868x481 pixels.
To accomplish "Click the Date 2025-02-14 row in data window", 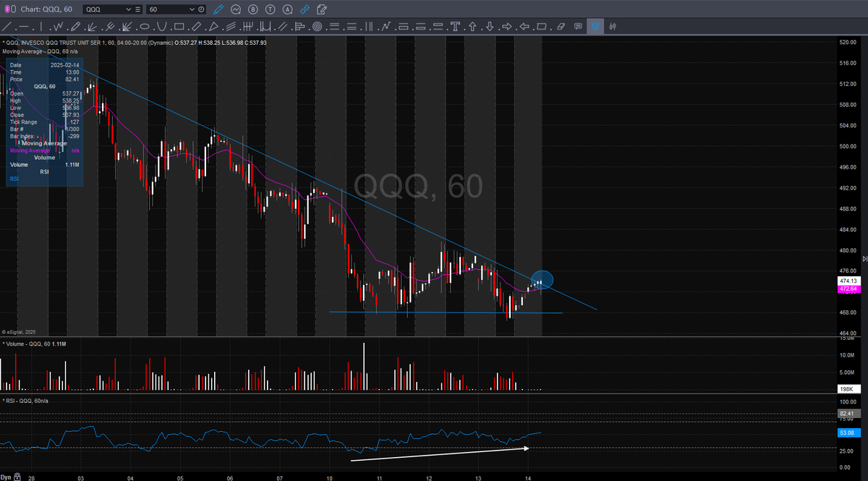I will point(44,65).
